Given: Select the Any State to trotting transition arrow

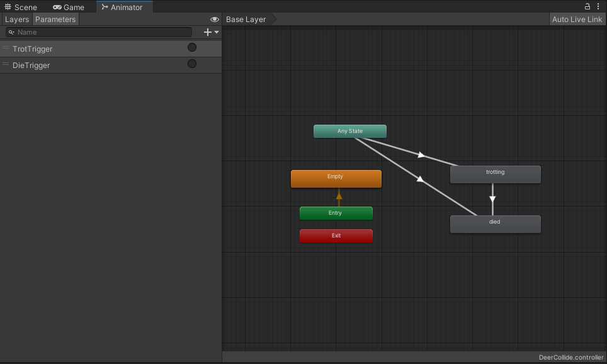Looking at the screenshot, I should [421, 155].
